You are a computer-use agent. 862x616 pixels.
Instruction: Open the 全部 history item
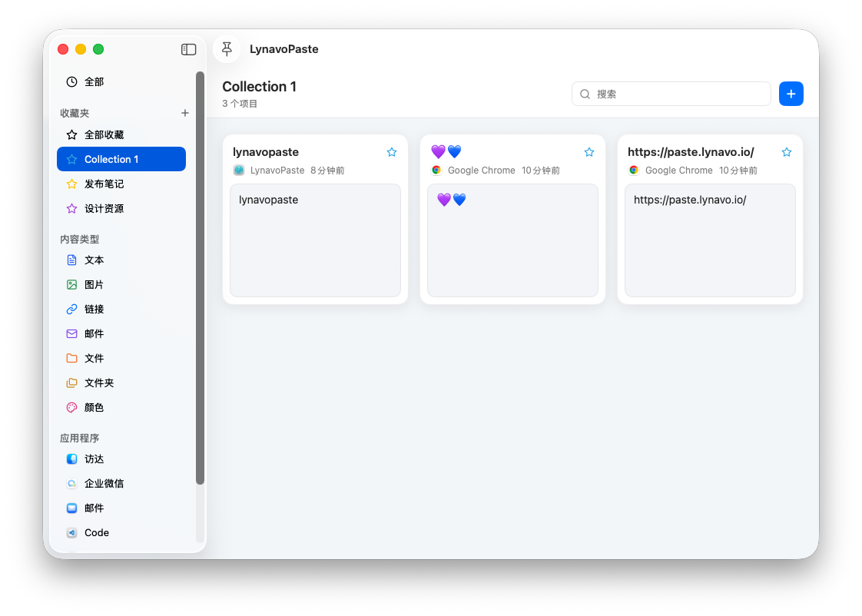point(121,82)
